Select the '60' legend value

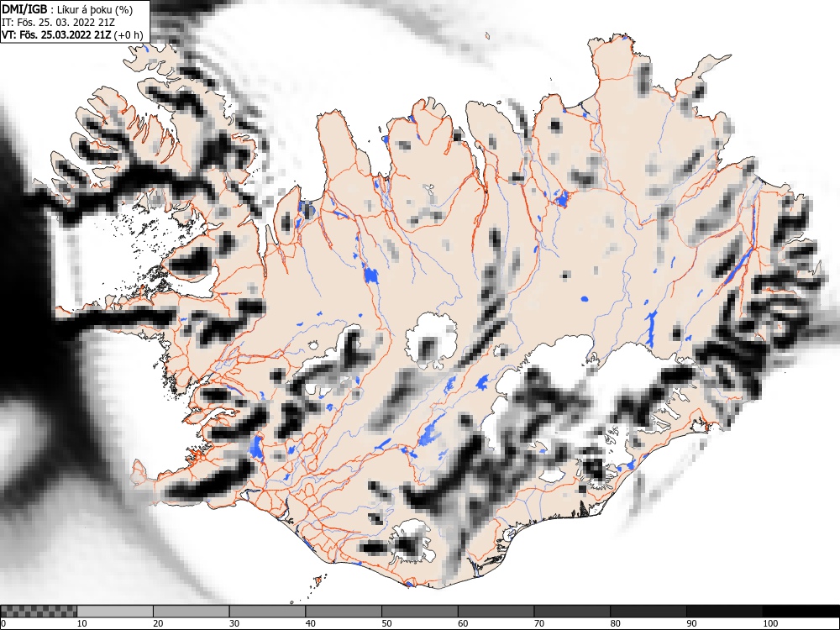point(462,623)
